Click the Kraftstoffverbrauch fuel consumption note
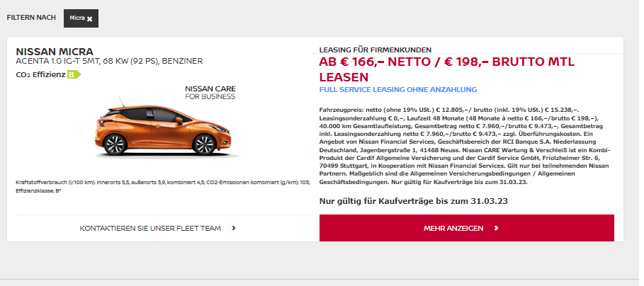This screenshot has width=644, height=286. click(x=163, y=183)
